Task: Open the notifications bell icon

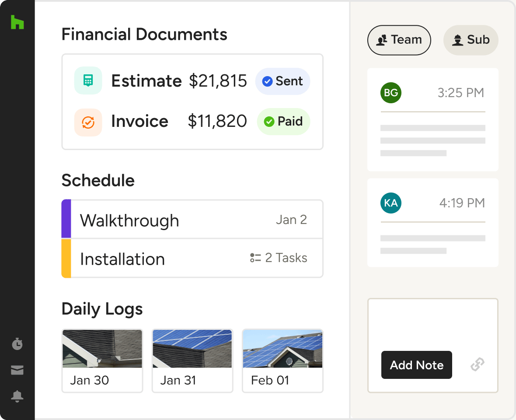Action: point(17,396)
